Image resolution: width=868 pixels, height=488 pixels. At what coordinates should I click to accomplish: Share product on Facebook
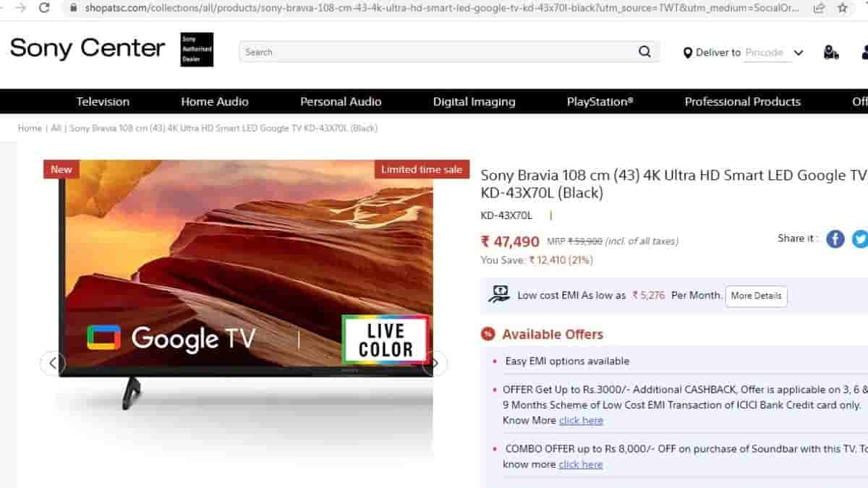pyautogui.click(x=835, y=239)
